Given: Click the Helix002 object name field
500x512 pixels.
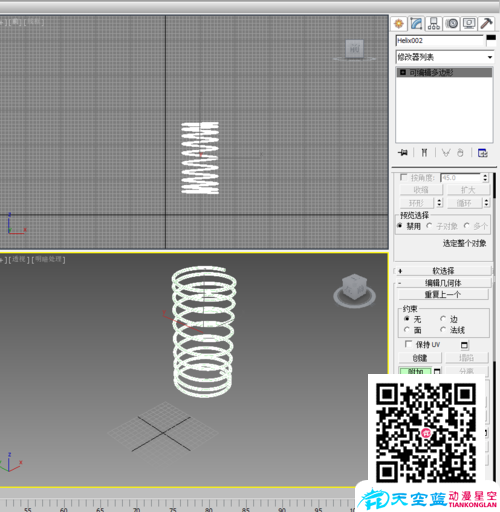Looking at the screenshot, I should [440, 41].
